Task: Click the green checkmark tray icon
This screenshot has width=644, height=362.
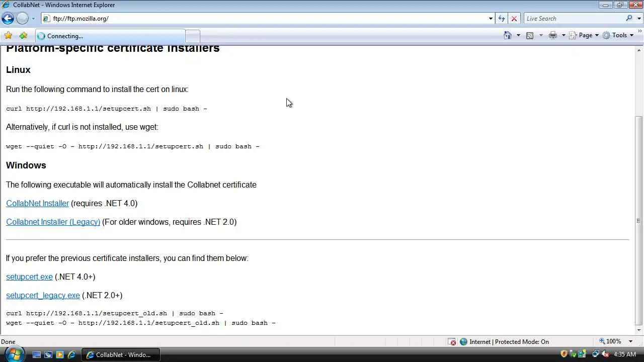Action: pos(573,354)
